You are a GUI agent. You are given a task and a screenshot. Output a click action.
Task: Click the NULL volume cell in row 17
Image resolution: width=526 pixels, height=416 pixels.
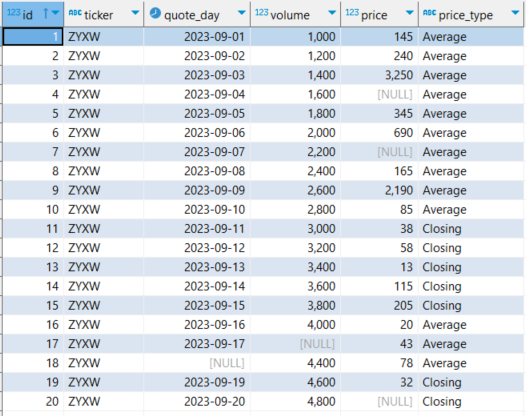pyautogui.click(x=295, y=344)
